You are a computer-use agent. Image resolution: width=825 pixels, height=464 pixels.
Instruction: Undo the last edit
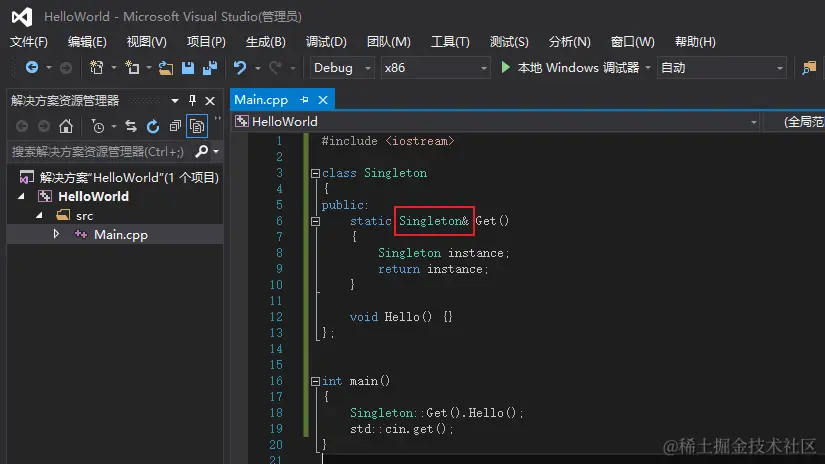pos(240,67)
